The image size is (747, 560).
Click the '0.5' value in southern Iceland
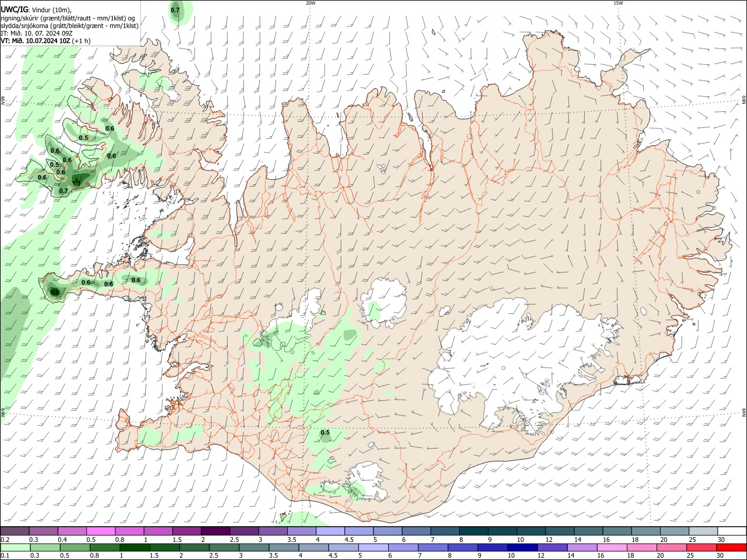(325, 432)
